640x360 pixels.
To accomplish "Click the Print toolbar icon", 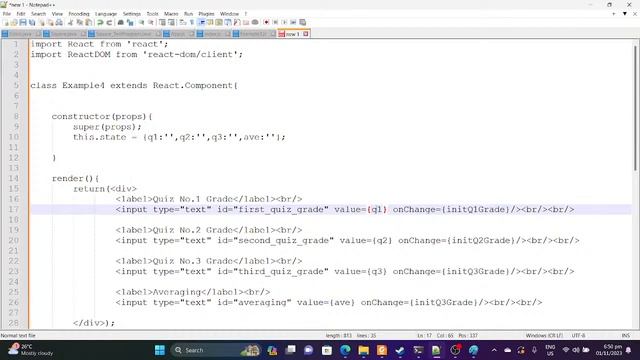I will click(x=59, y=22).
